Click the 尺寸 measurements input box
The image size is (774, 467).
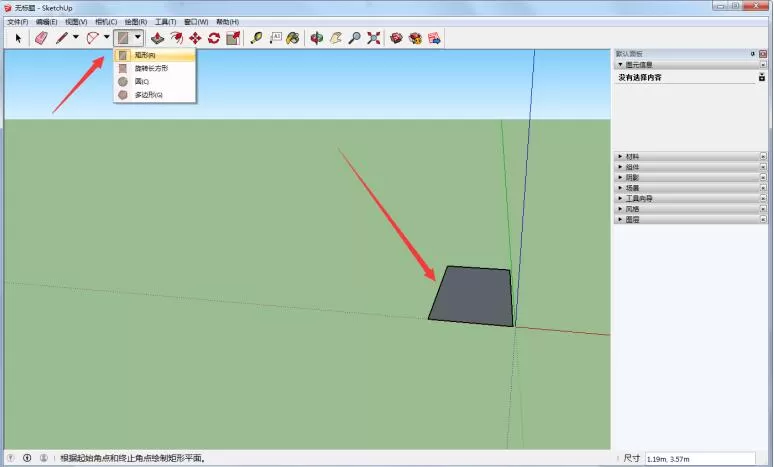click(700, 459)
